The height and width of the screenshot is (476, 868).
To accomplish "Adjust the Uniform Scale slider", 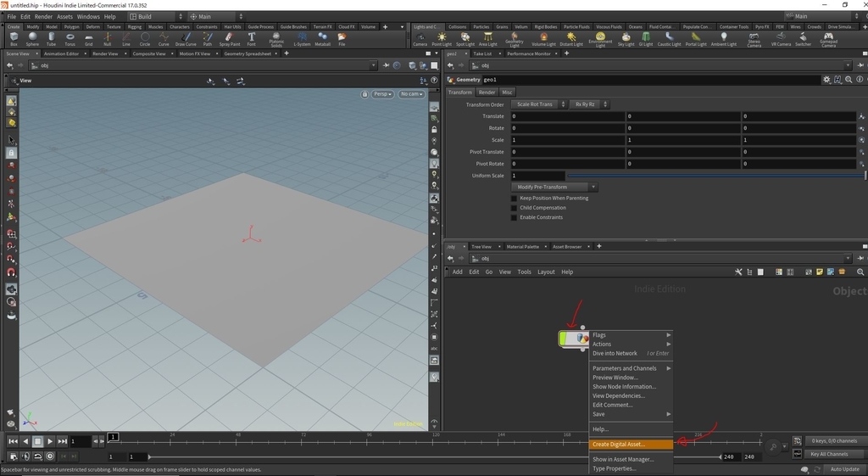I will 717,176.
